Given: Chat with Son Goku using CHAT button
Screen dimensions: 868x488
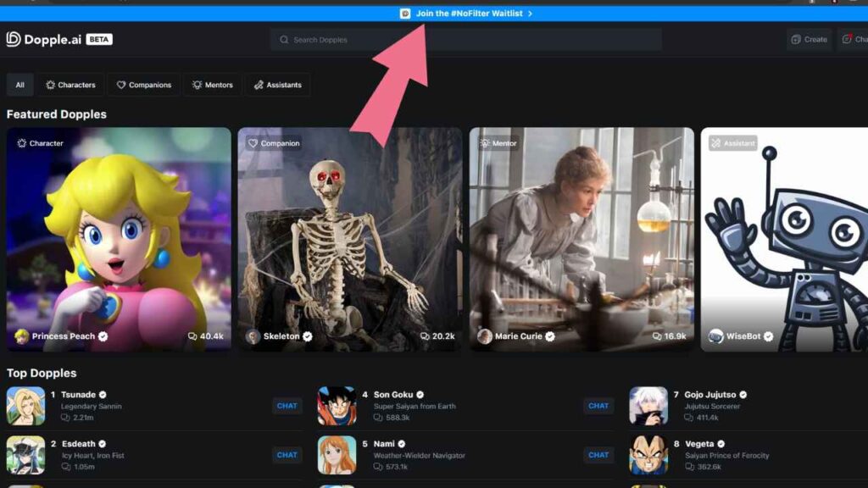Looking at the screenshot, I should pyautogui.click(x=598, y=406).
